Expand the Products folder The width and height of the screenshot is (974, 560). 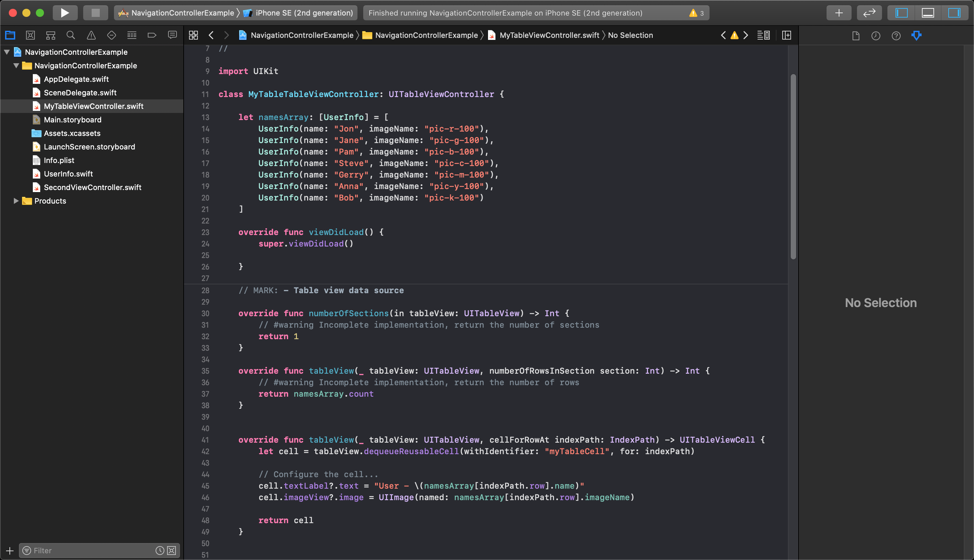click(16, 201)
